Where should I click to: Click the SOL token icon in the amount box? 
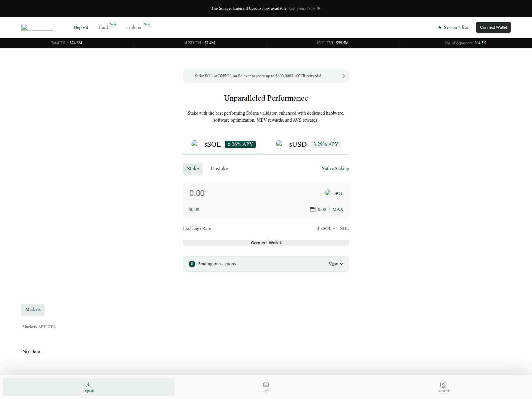click(x=328, y=193)
